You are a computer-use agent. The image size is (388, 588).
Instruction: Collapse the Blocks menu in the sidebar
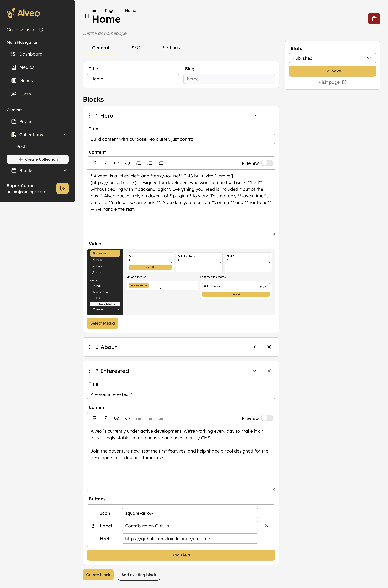65,171
